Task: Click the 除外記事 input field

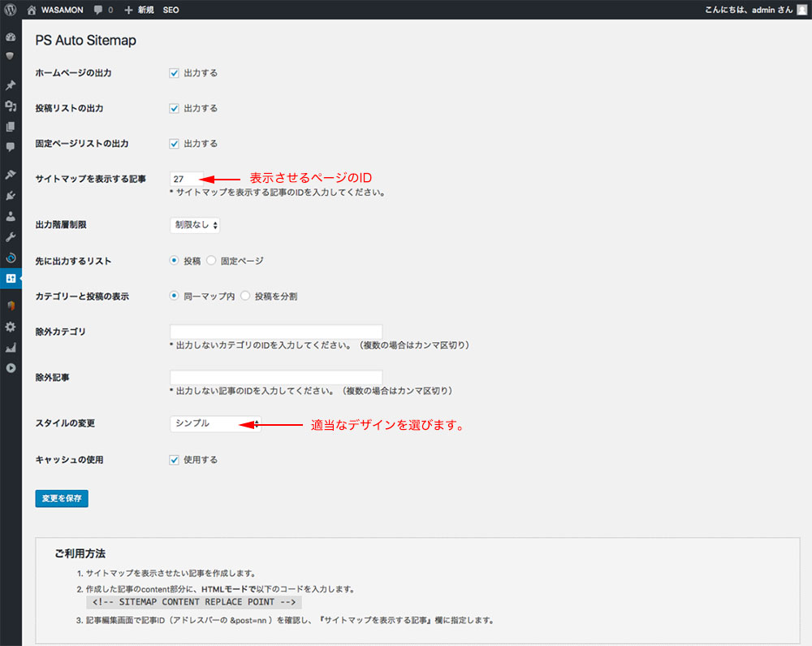Action: tap(276, 377)
